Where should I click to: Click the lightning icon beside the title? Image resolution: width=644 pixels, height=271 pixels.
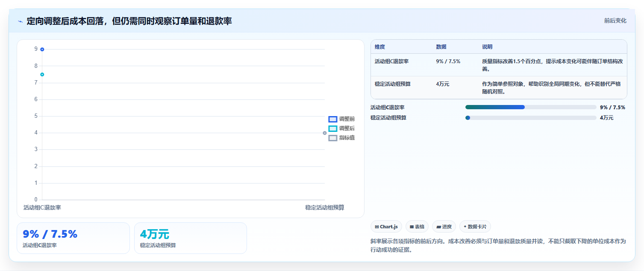coord(20,21)
